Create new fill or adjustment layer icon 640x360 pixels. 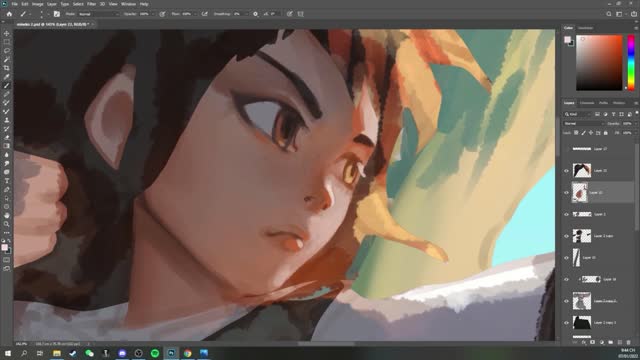click(602, 342)
